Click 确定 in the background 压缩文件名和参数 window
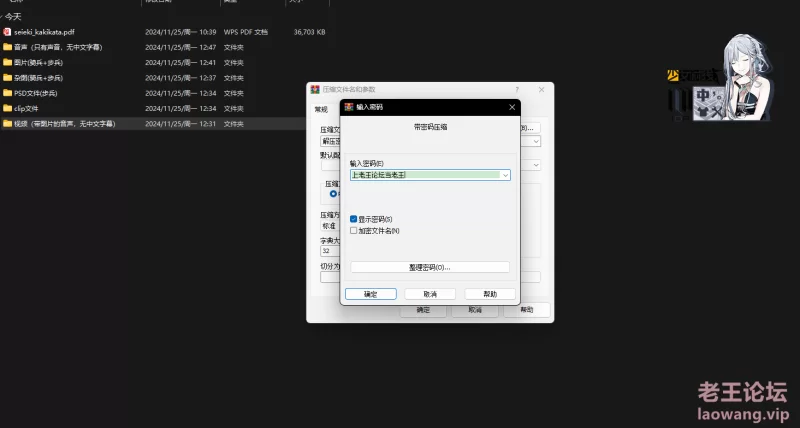The height and width of the screenshot is (428, 800). pos(423,310)
